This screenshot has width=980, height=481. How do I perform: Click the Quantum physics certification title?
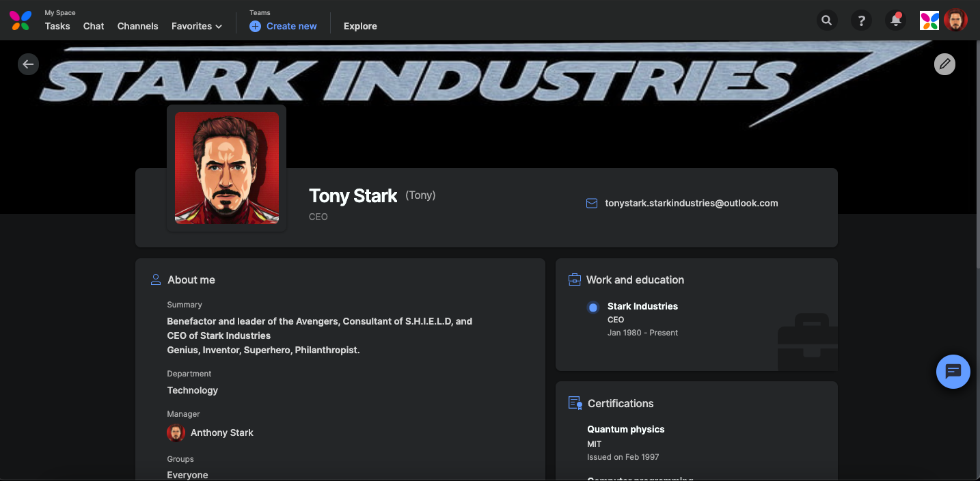click(626, 429)
